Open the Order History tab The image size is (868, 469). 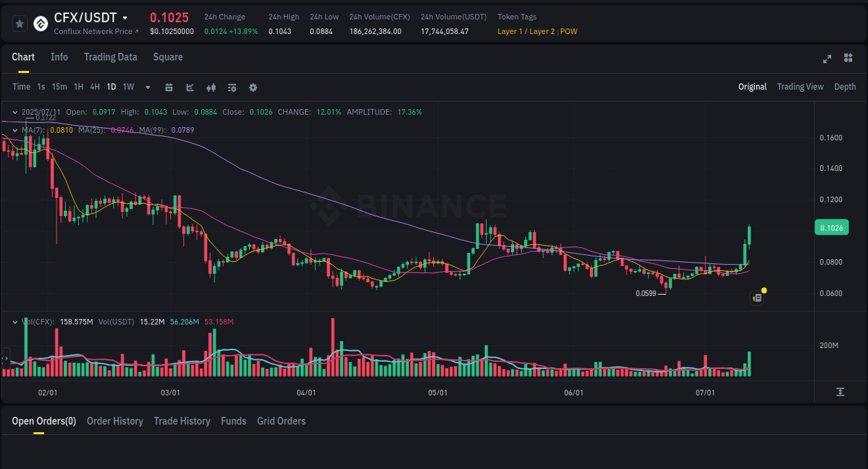115,421
